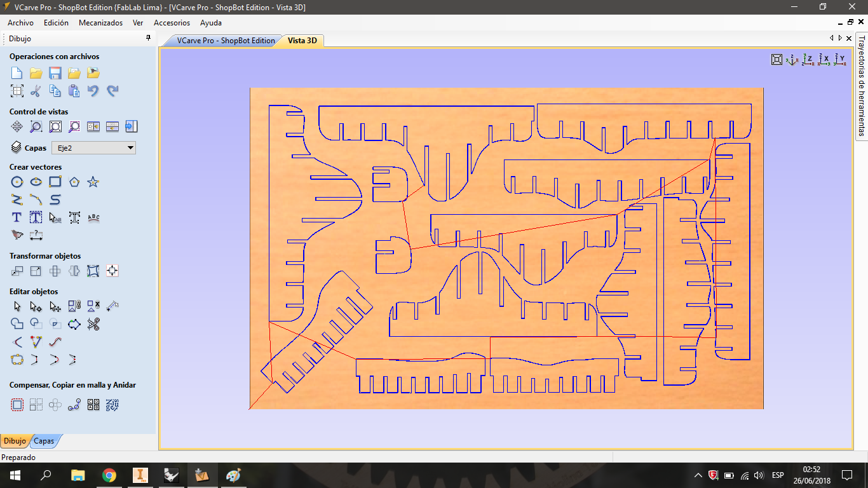This screenshot has height=488, width=868.
Task: Show hidden system tray icons
Action: tap(698, 475)
